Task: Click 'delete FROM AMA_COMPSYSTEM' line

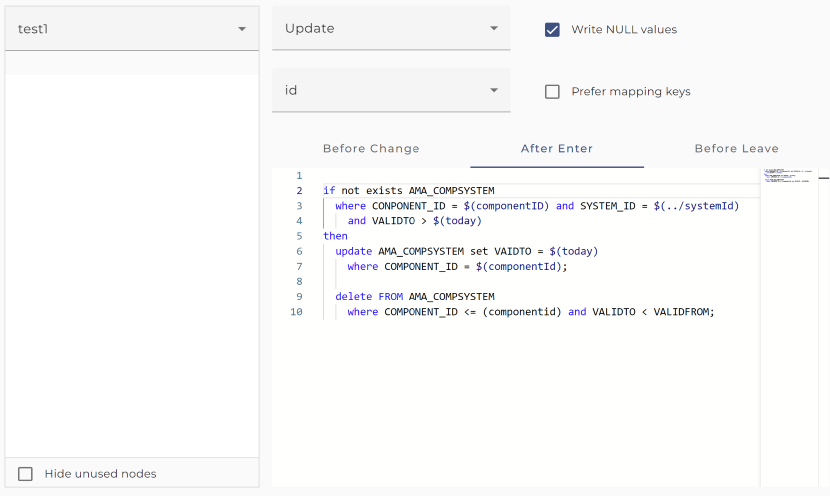Action: (x=415, y=296)
